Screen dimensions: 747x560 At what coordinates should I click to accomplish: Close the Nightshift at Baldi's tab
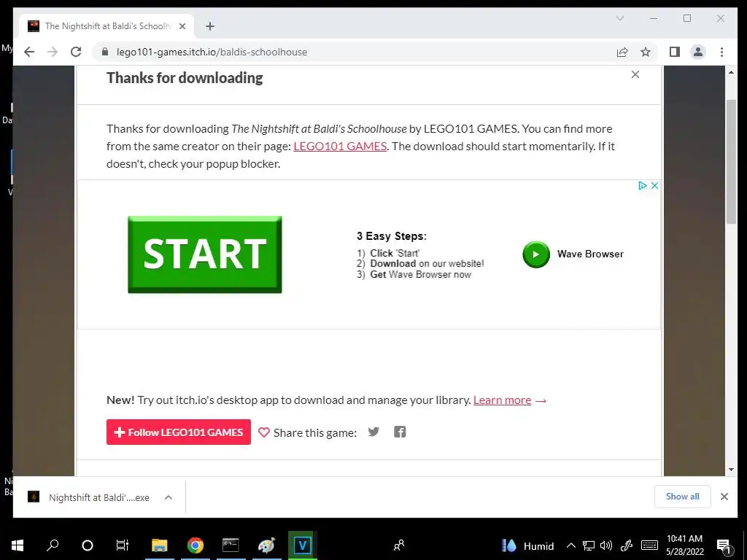pos(182,26)
